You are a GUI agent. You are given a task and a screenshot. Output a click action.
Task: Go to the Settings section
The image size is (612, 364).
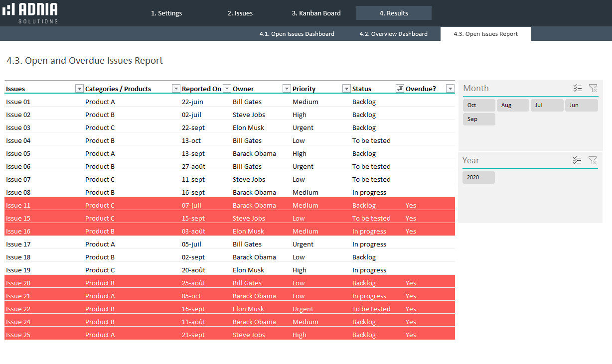point(166,13)
